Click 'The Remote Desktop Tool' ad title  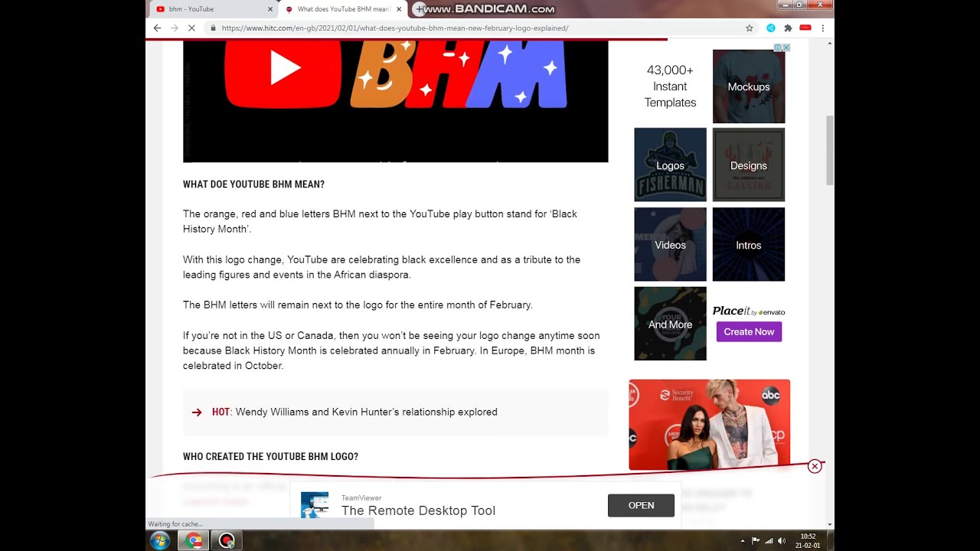click(418, 510)
